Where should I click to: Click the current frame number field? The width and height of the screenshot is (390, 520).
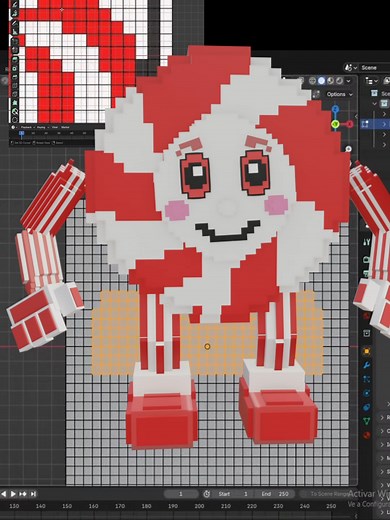tap(181, 494)
